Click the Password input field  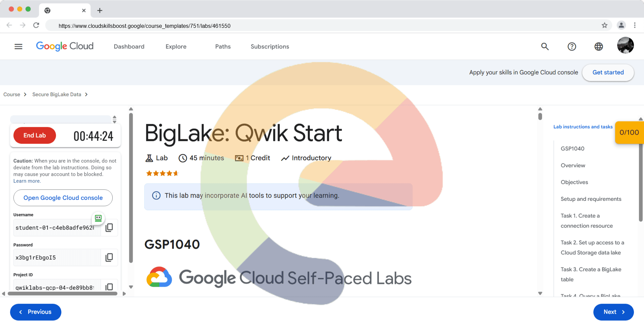57,258
